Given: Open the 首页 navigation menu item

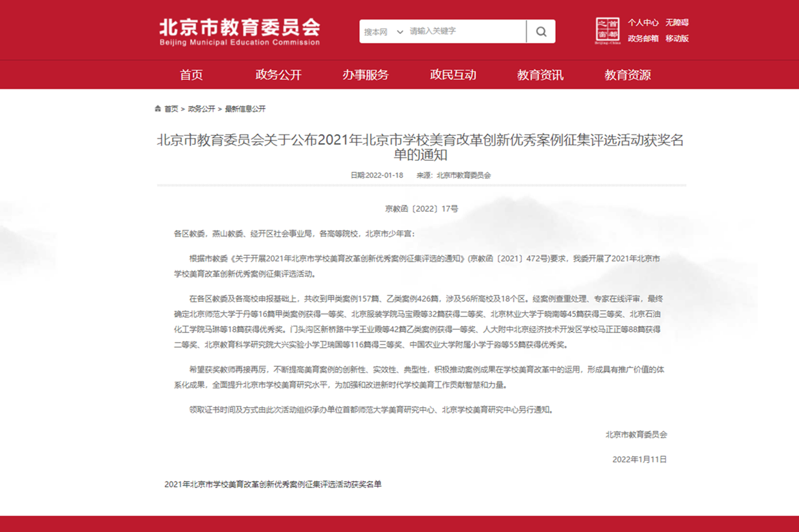Looking at the screenshot, I should pos(191,75).
